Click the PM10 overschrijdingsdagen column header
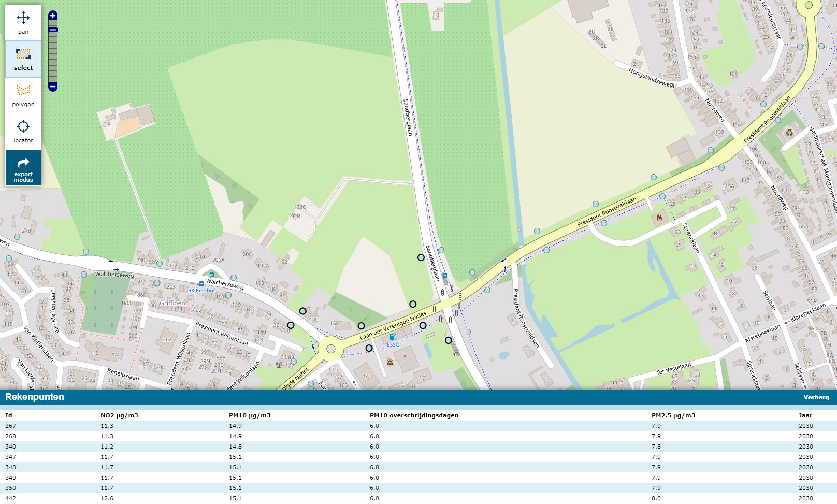This screenshot has height=504, width=837. (414, 415)
